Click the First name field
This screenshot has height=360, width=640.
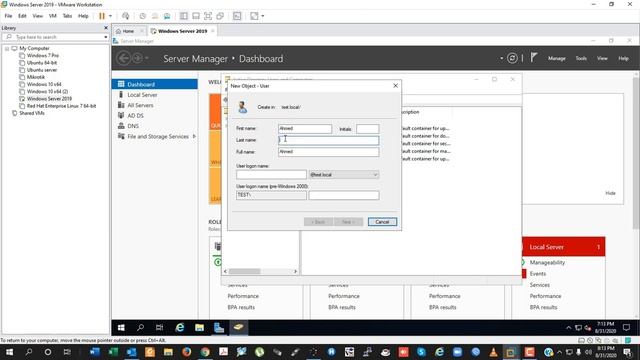point(305,129)
